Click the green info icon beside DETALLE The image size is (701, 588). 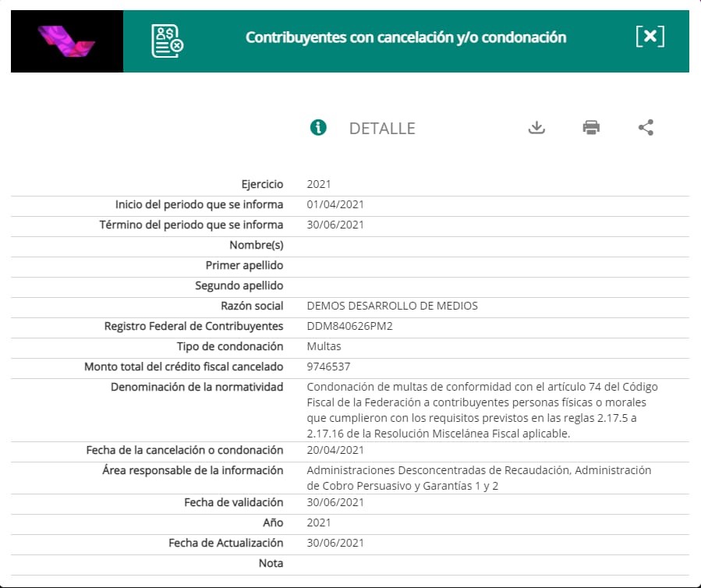(x=318, y=127)
